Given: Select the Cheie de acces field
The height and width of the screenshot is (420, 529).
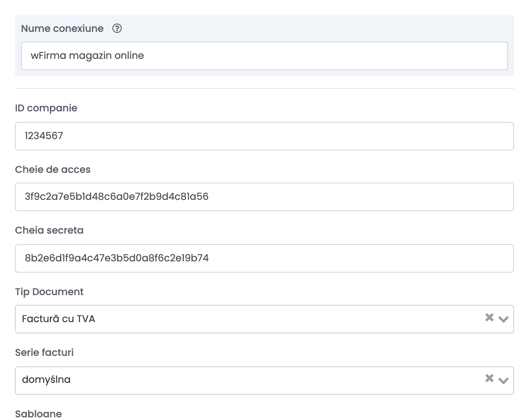Looking at the screenshot, I should tap(264, 197).
